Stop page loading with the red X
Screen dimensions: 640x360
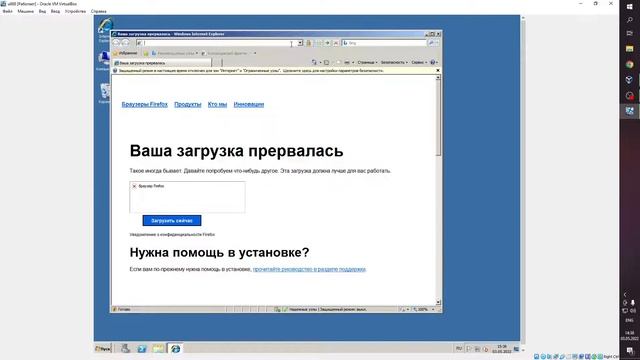tap(336, 43)
